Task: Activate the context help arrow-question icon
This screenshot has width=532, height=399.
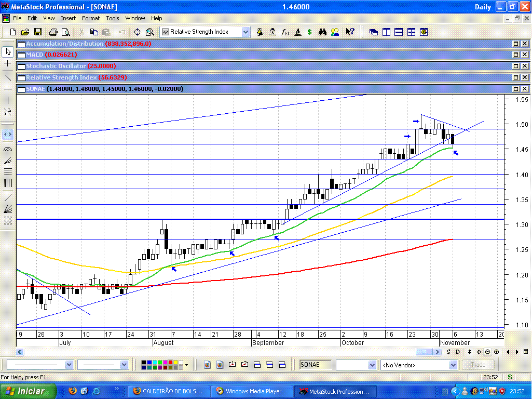Action: click(350, 32)
